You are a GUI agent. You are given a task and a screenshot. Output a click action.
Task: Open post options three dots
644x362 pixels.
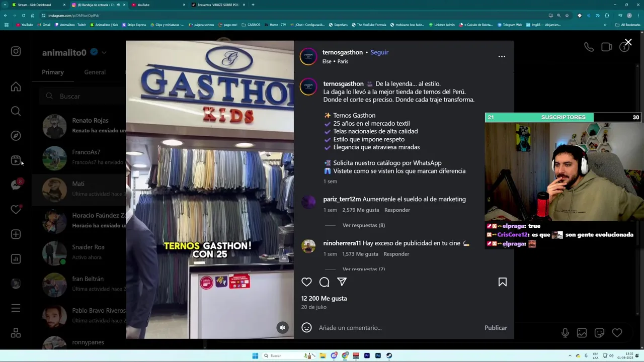502,56
